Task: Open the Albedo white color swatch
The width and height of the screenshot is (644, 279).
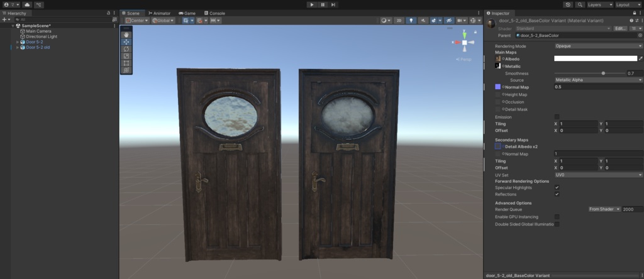Action: click(x=596, y=58)
